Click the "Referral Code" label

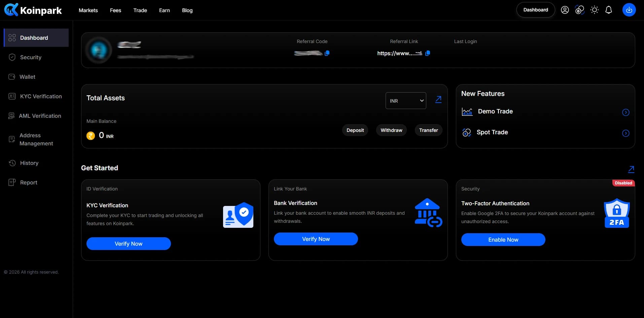[312, 41]
